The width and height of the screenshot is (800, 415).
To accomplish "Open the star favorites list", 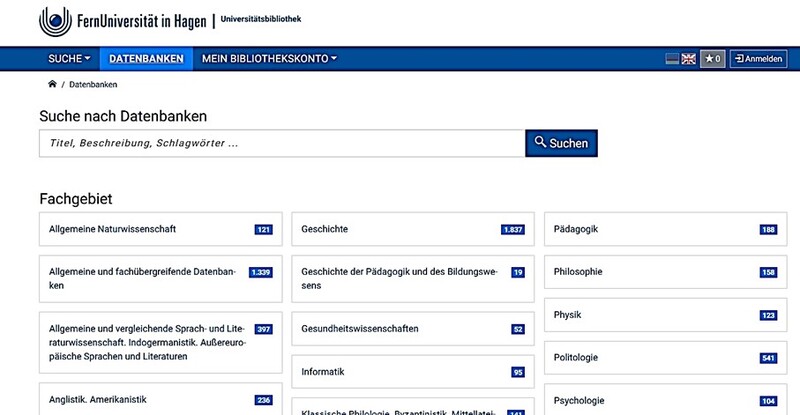I will (x=712, y=59).
